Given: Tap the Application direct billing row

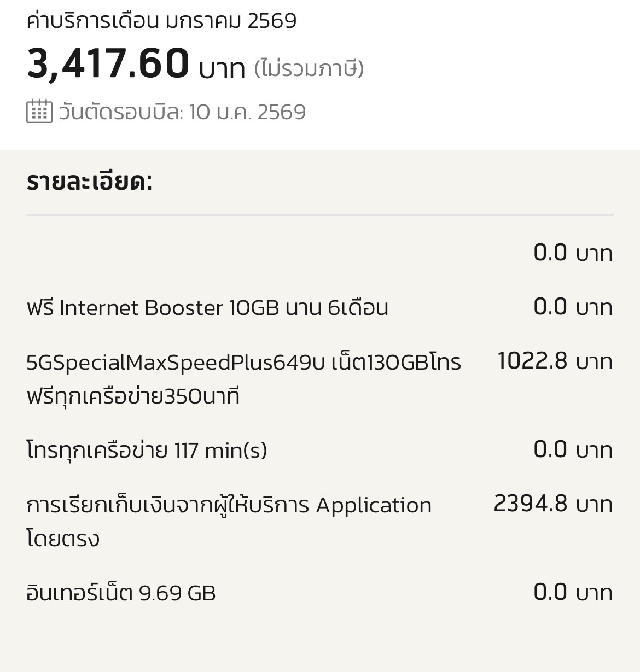Looking at the screenshot, I should (x=229, y=505).
